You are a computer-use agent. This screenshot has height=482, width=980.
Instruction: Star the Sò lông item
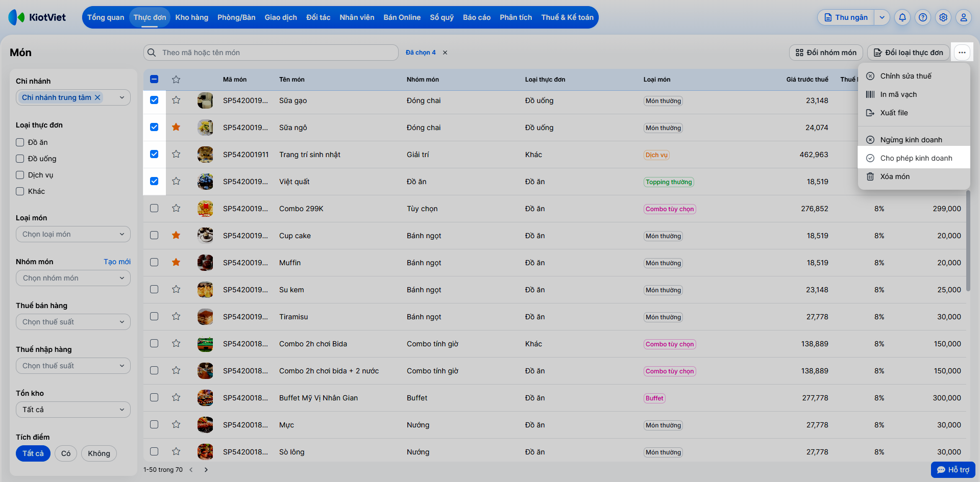tap(176, 451)
